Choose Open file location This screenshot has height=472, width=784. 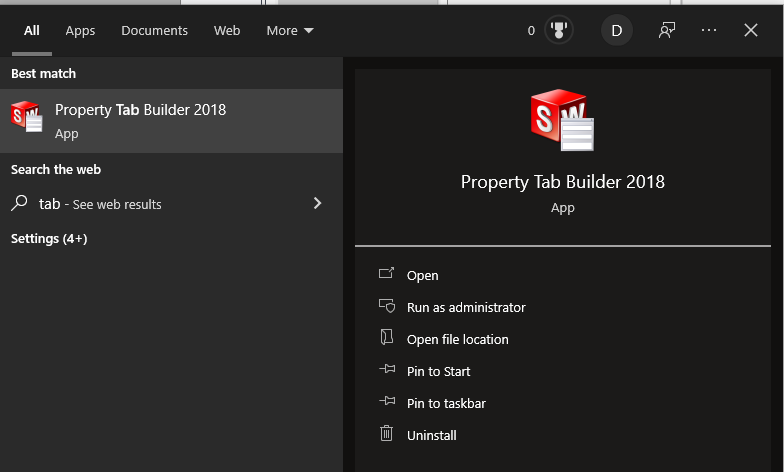[458, 340]
